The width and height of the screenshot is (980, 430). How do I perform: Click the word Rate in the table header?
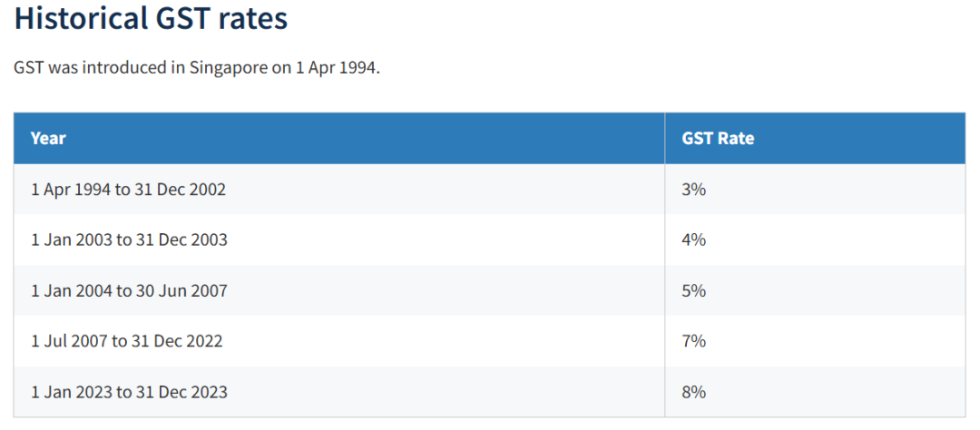coord(736,138)
